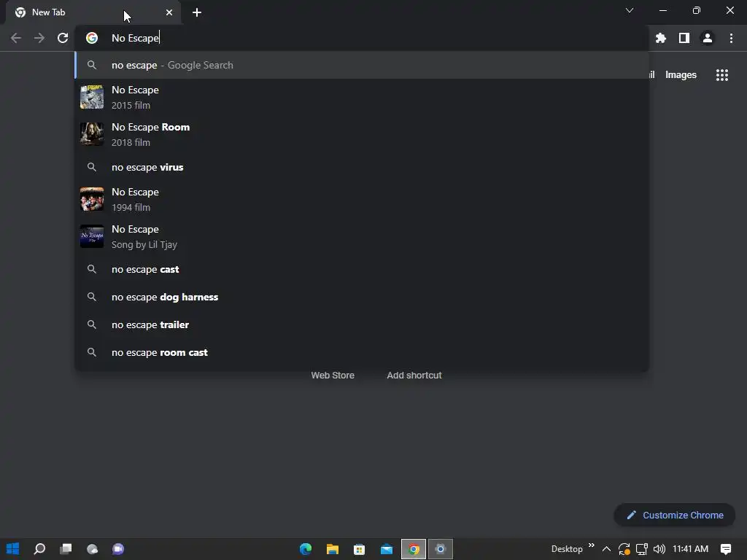This screenshot has width=747, height=560.
Task: Open the Web Store shortcut
Action: click(333, 376)
